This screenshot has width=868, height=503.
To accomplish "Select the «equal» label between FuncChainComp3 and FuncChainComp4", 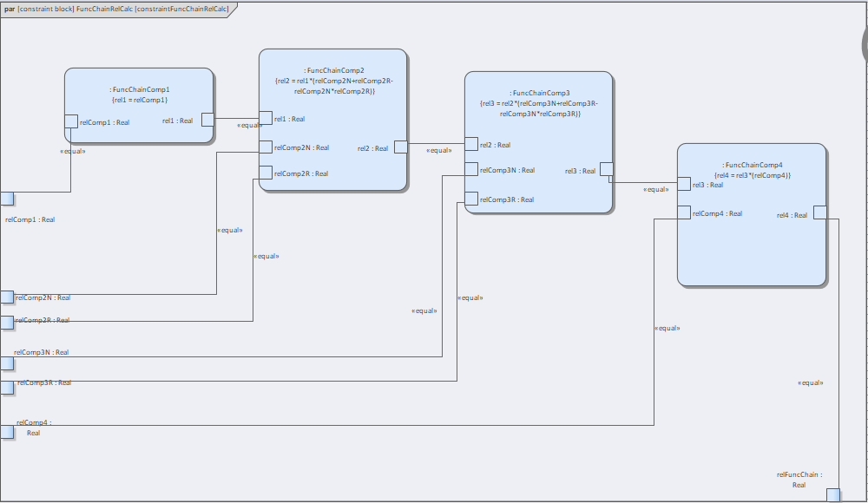I will coord(656,189).
